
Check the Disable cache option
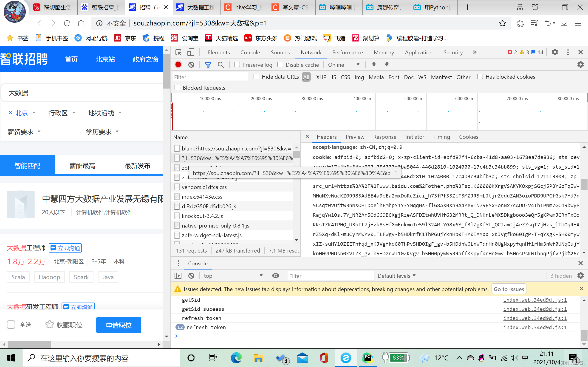[x=280, y=64]
